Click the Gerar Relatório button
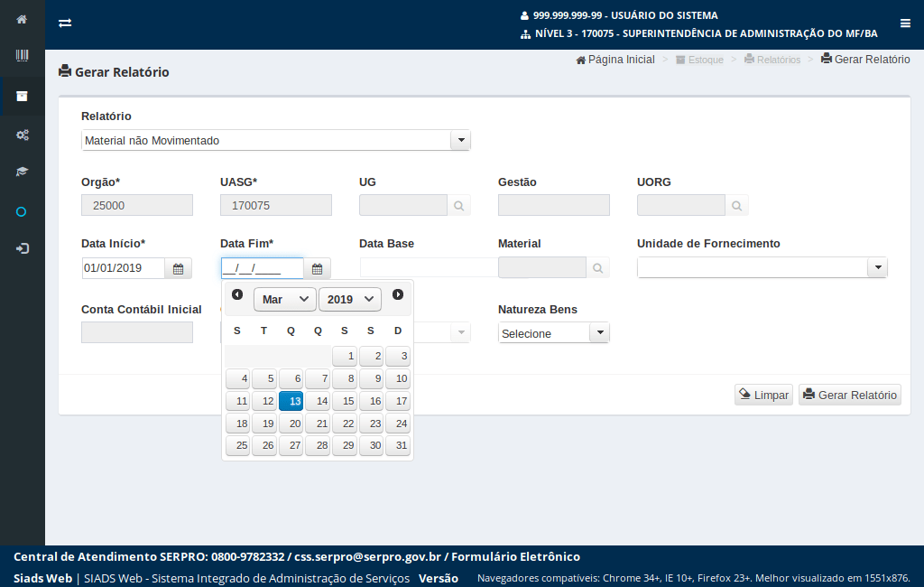This screenshot has width=924, height=587. coord(850,395)
